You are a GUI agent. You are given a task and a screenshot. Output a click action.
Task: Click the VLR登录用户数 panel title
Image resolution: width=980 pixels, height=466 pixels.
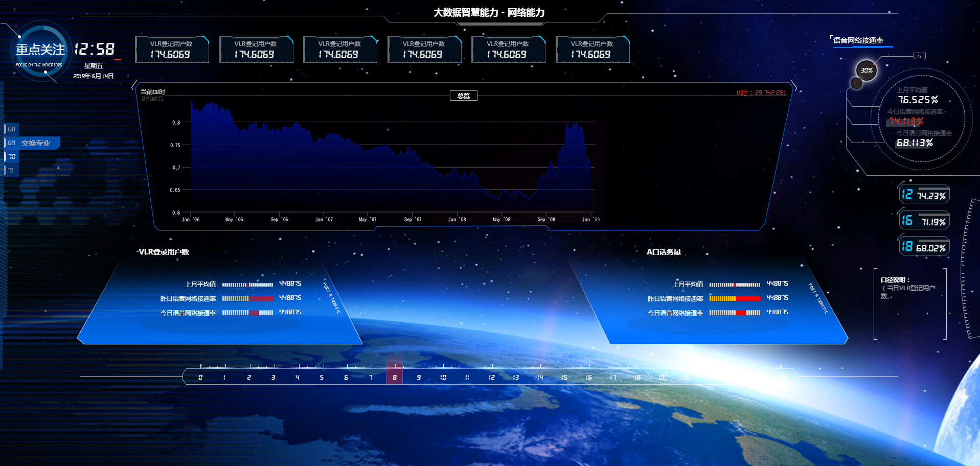(x=164, y=252)
